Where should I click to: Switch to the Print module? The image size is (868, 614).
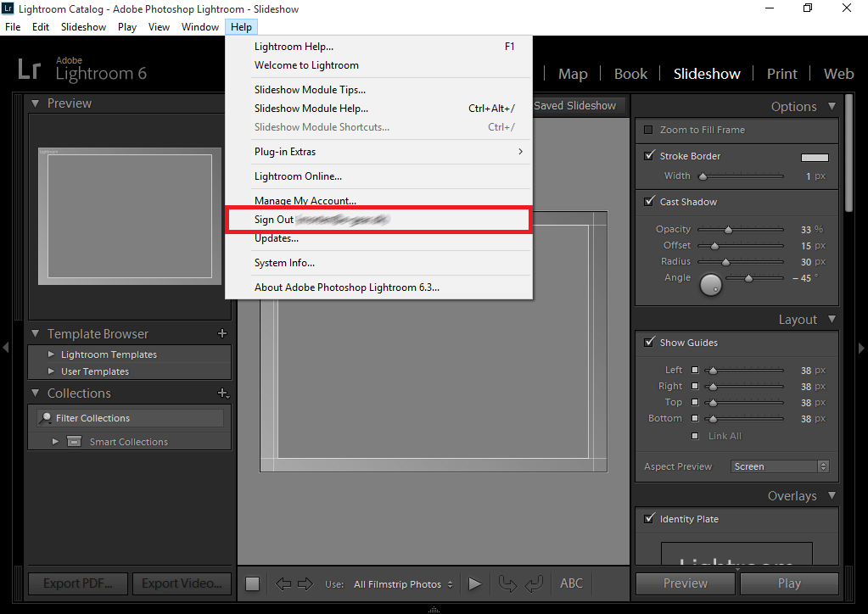pyautogui.click(x=781, y=74)
